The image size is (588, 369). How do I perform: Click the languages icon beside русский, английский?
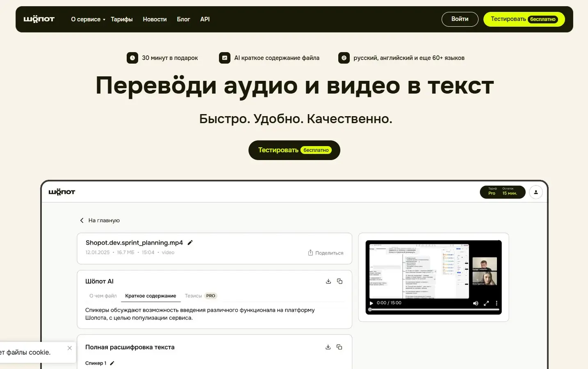click(x=344, y=58)
